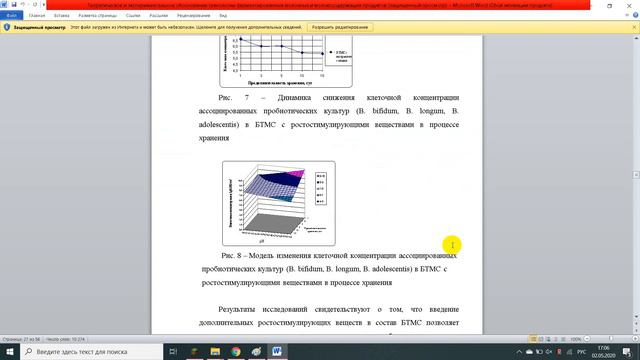Click the paragraph starting 'Результаты исследований'

pyautogui.click(x=329, y=316)
